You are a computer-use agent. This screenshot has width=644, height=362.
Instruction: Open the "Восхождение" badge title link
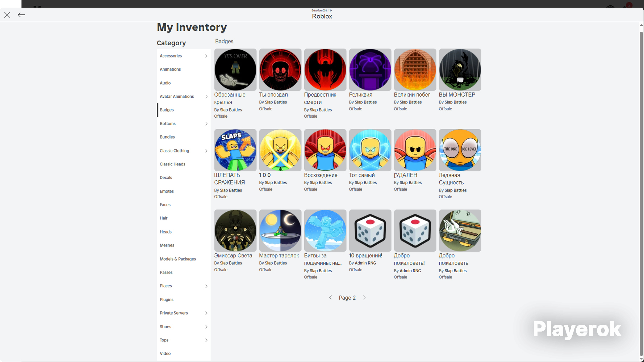(321, 175)
